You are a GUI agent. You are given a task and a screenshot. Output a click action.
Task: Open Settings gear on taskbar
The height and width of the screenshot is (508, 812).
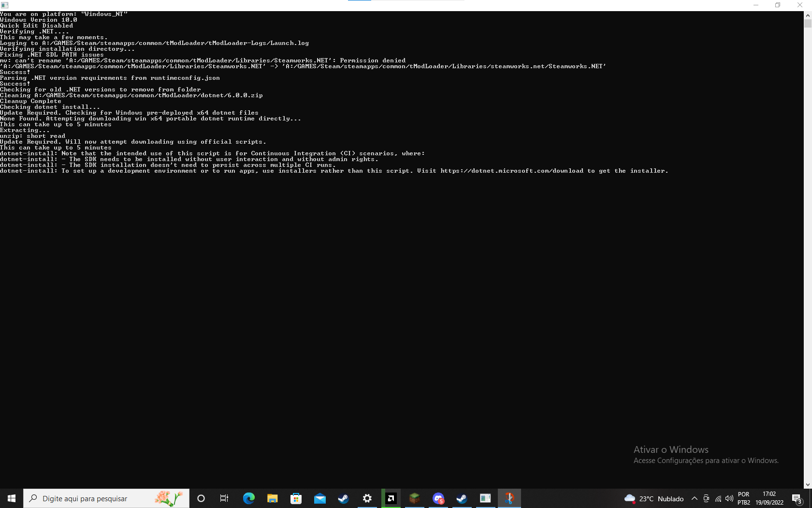(x=367, y=498)
